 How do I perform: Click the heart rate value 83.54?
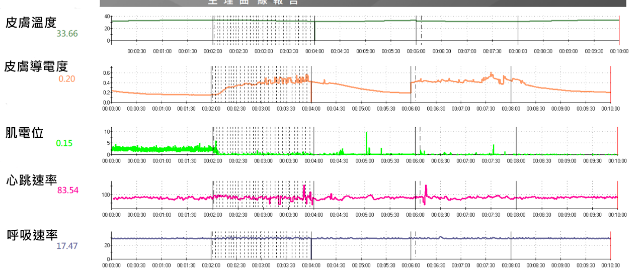(67, 191)
